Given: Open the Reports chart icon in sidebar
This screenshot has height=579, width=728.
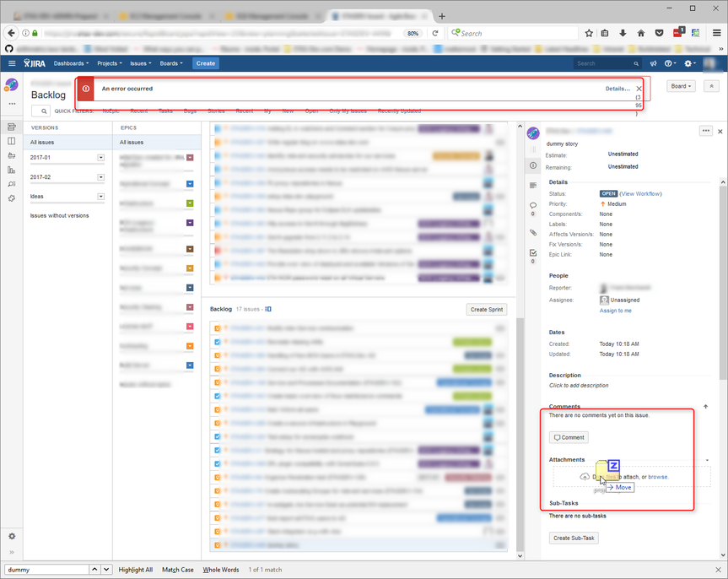Looking at the screenshot, I should tap(12, 170).
